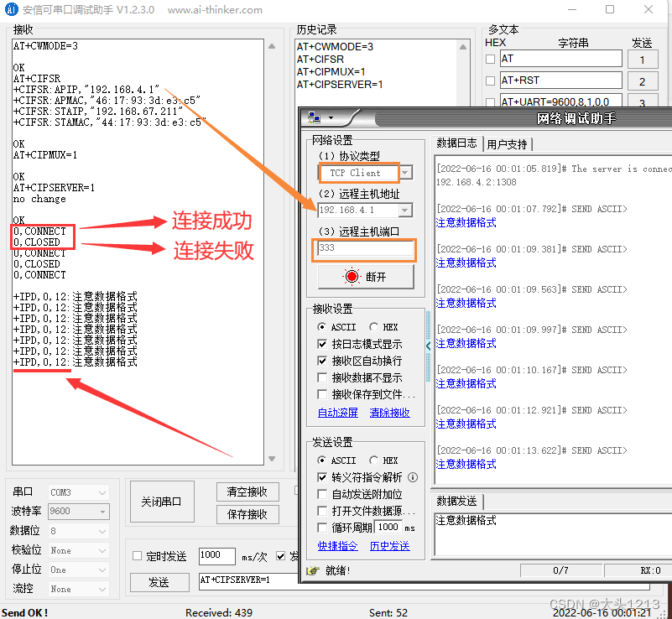Image resolution: width=672 pixels, height=619 pixels.
Task: Switch to the 数据日志 tab
Action: pos(456,143)
